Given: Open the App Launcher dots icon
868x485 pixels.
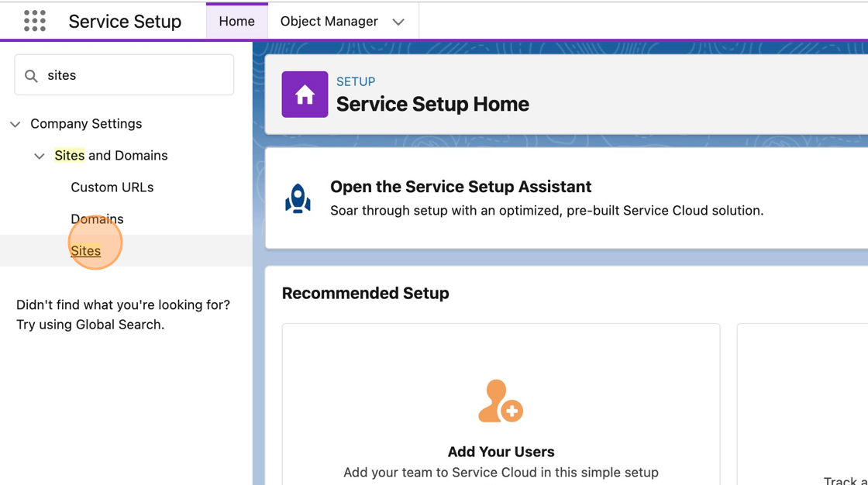Looking at the screenshot, I should coord(35,21).
